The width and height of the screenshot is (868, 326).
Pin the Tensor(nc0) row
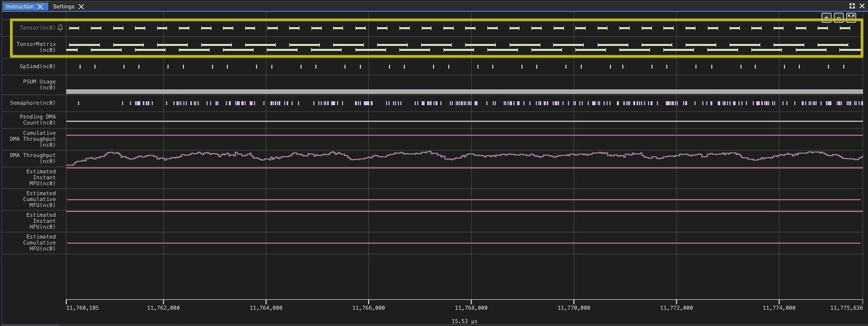(x=60, y=28)
